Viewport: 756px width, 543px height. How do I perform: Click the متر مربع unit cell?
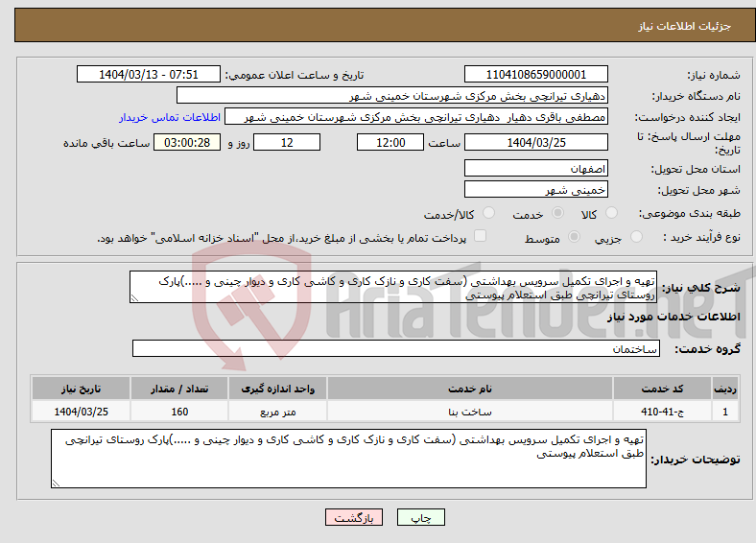click(x=277, y=412)
